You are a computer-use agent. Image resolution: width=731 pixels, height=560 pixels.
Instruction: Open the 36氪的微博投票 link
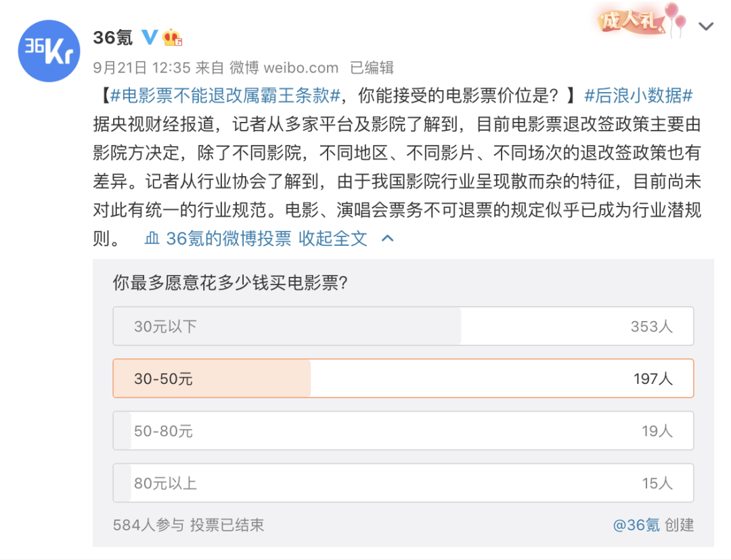(x=228, y=238)
